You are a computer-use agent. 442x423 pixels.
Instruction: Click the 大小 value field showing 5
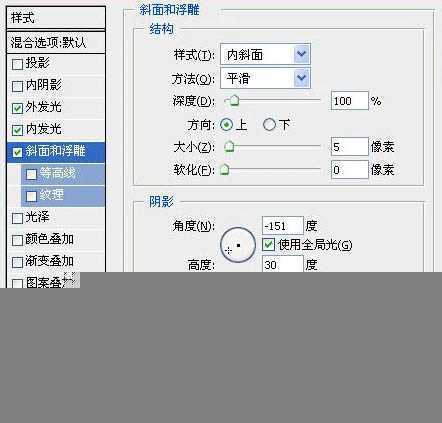[350, 147]
